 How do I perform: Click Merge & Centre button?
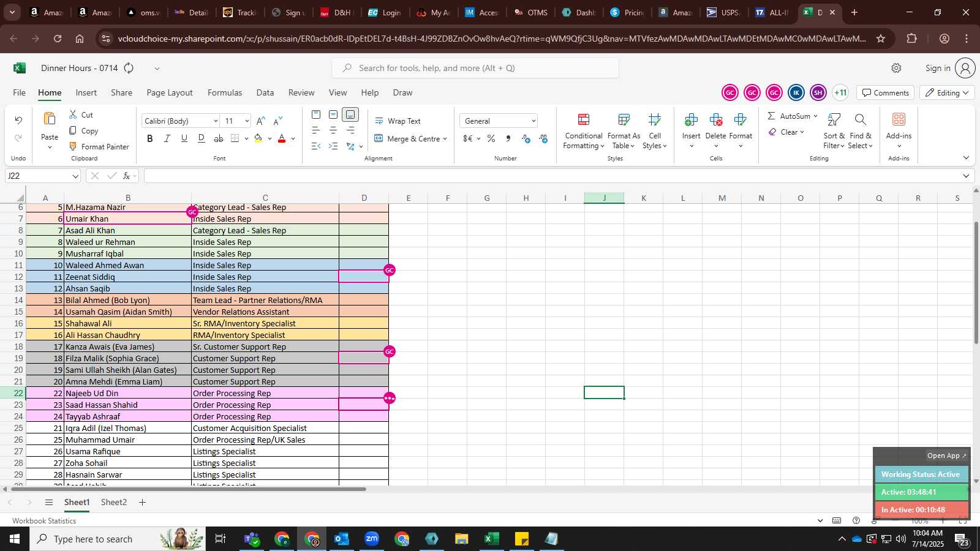click(x=411, y=139)
